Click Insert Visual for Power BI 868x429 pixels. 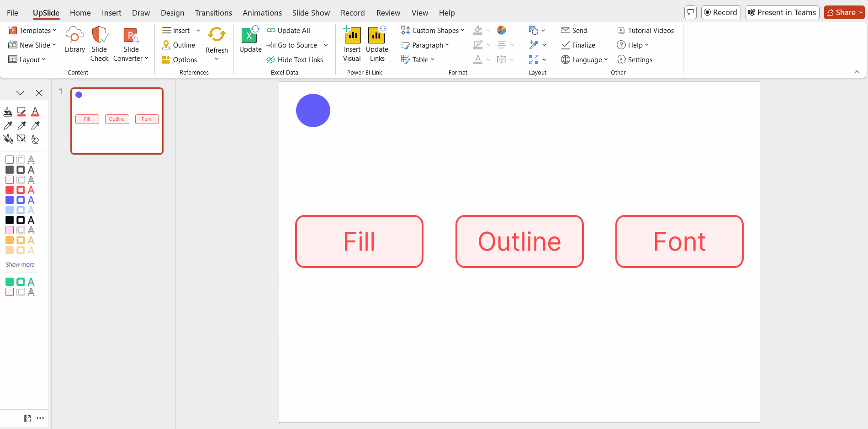[352, 43]
